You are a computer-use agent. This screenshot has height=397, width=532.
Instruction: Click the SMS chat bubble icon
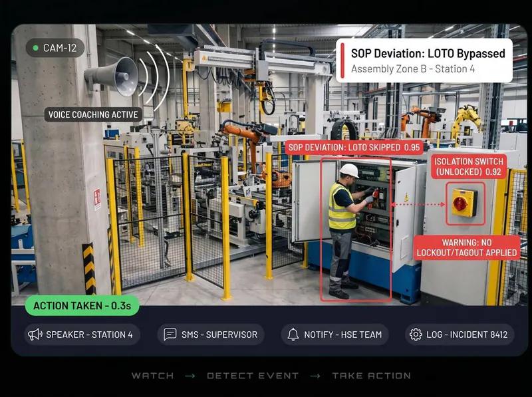click(x=170, y=334)
